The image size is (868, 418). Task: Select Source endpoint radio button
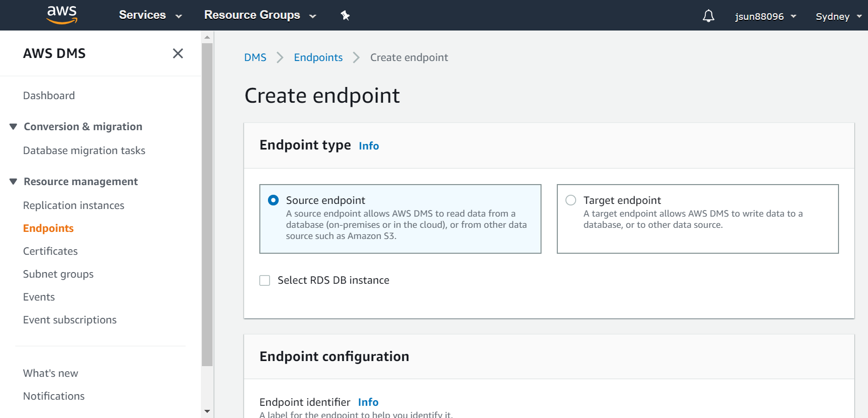(274, 200)
